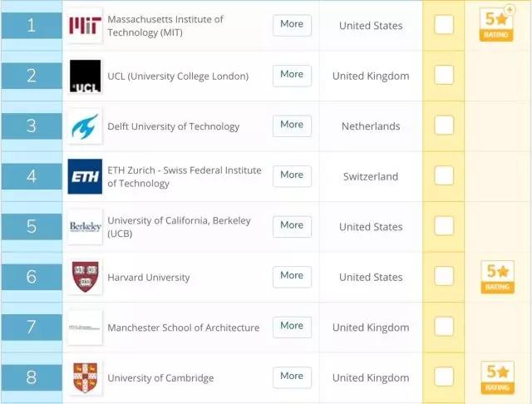Viewport: 532px width, 404px height.
Task: Expand More details for ETH Zurich
Action: coord(292,176)
